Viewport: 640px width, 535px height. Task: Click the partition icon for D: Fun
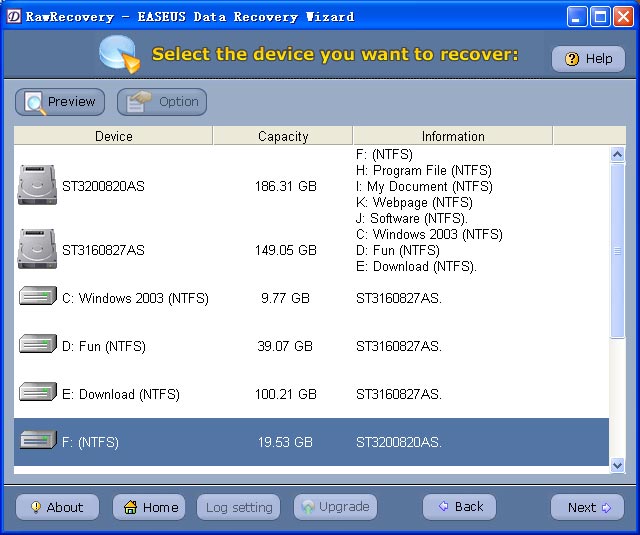pyautogui.click(x=38, y=345)
